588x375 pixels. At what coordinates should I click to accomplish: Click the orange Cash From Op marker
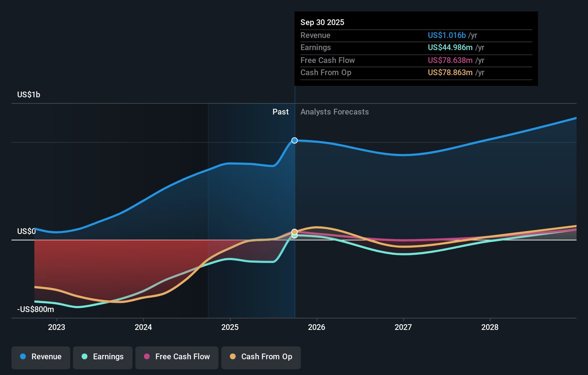[x=294, y=232]
